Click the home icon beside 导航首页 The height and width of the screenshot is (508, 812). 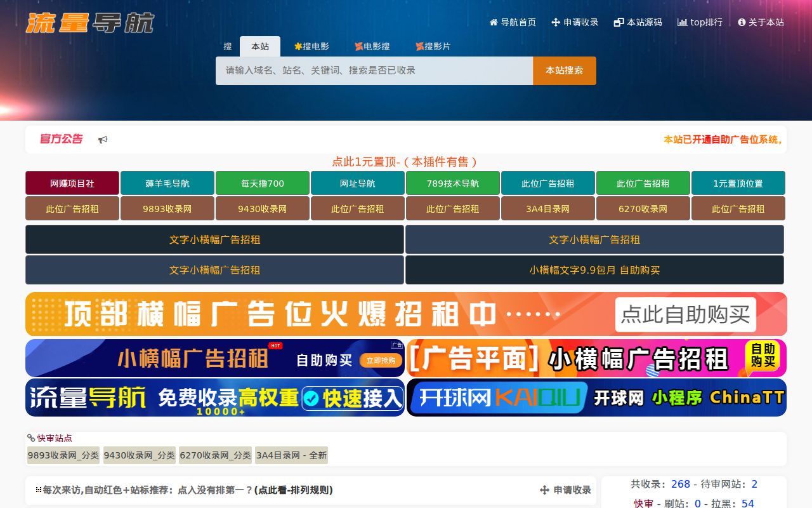pyautogui.click(x=492, y=22)
